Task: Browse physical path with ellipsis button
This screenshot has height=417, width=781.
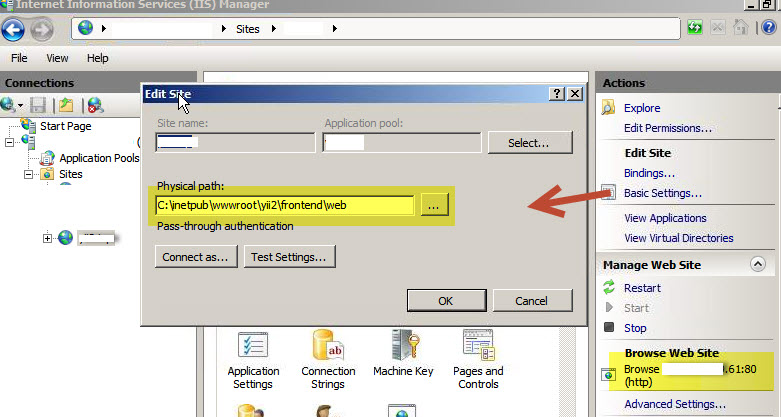Action: [x=434, y=205]
